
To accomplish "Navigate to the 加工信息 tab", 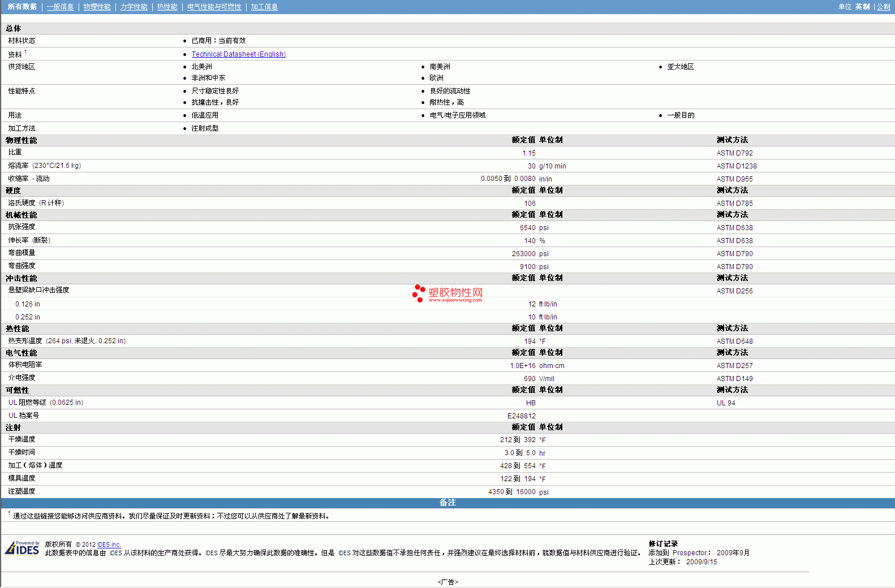I will click(264, 7).
